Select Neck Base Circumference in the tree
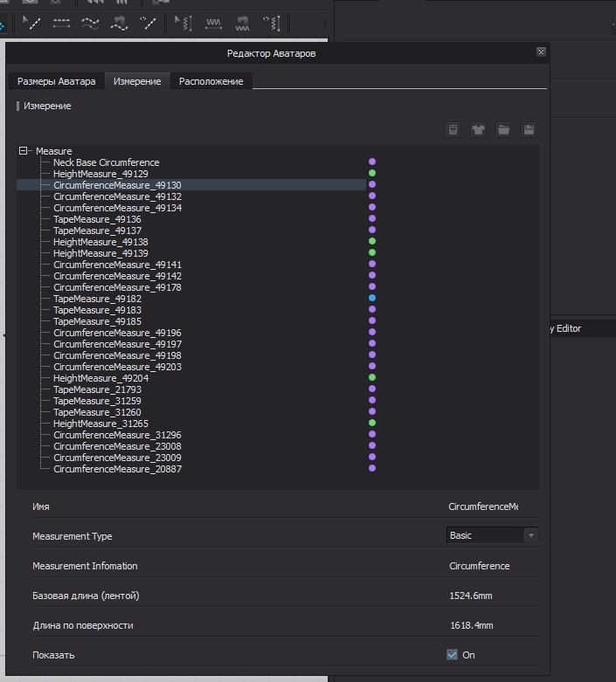 [106, 162]
